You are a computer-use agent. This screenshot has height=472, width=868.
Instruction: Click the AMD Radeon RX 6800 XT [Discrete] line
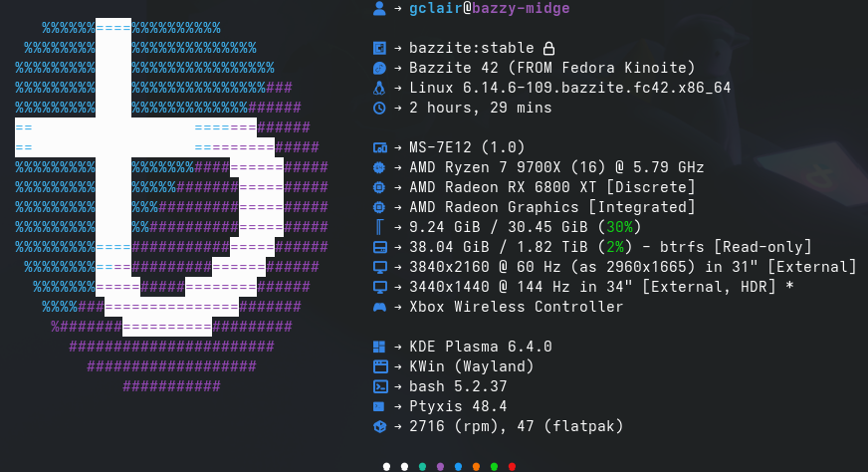pos(551,187)
